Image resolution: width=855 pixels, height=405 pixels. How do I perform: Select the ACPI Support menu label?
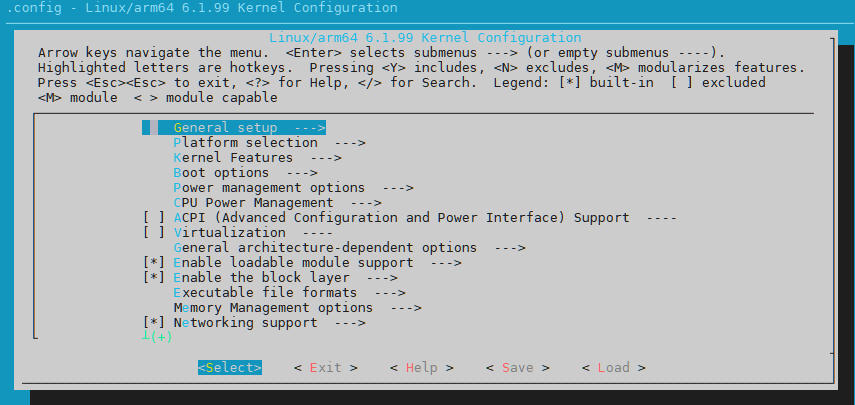tap(401, 217)
